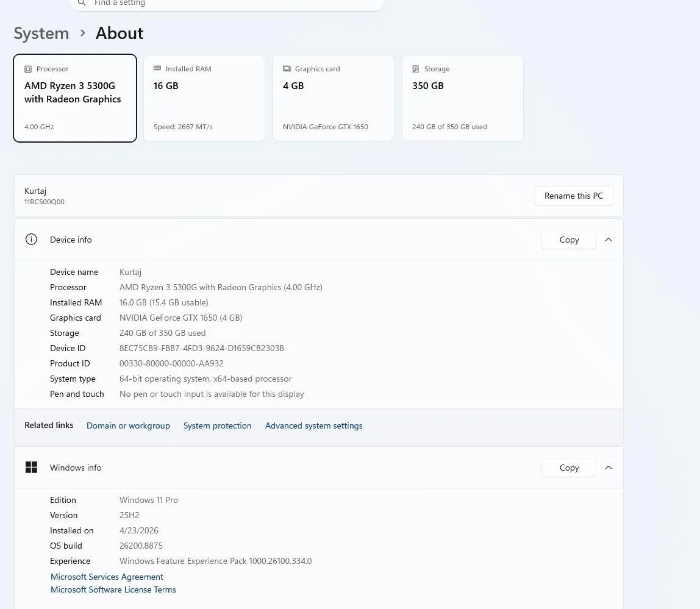
Task: Click 'Speed: 2667 MT/s' in RAM card
Action: pos(183,127)
